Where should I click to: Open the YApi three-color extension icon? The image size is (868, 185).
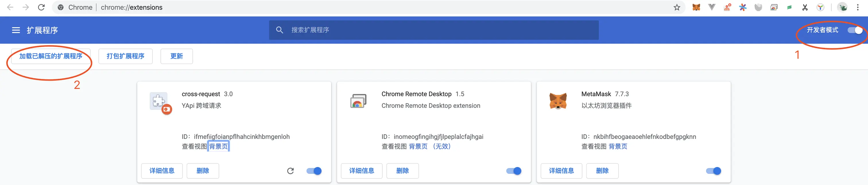pos(820,7)
